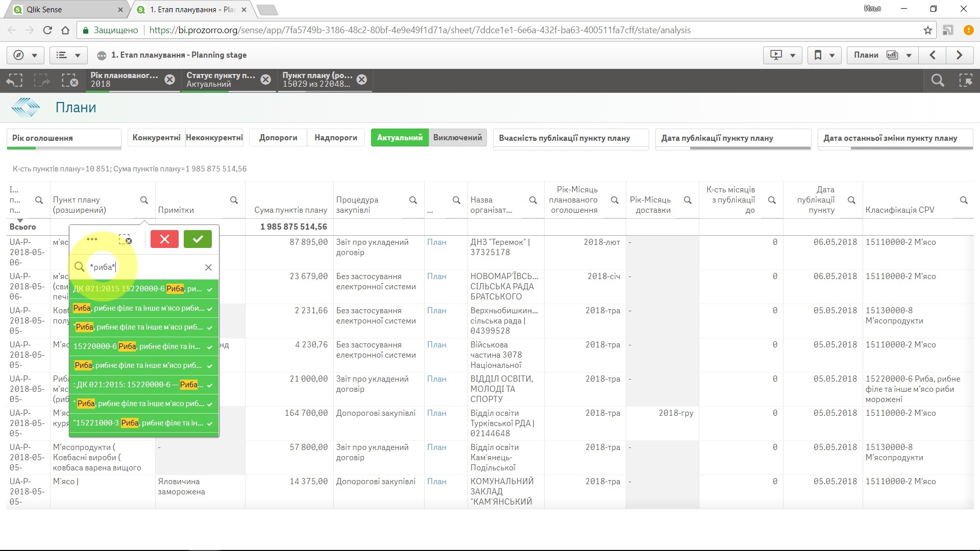980x551 pixels.
Task: Remove the Рік планованого 2018 selection
Action: [x=169, y=80]
